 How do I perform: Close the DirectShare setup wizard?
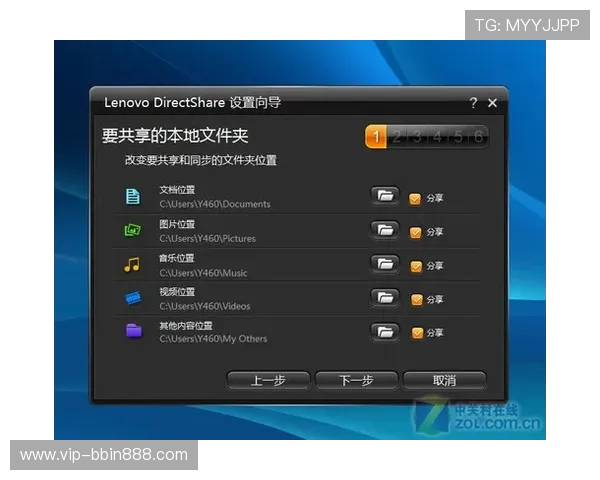click(492, 103)
